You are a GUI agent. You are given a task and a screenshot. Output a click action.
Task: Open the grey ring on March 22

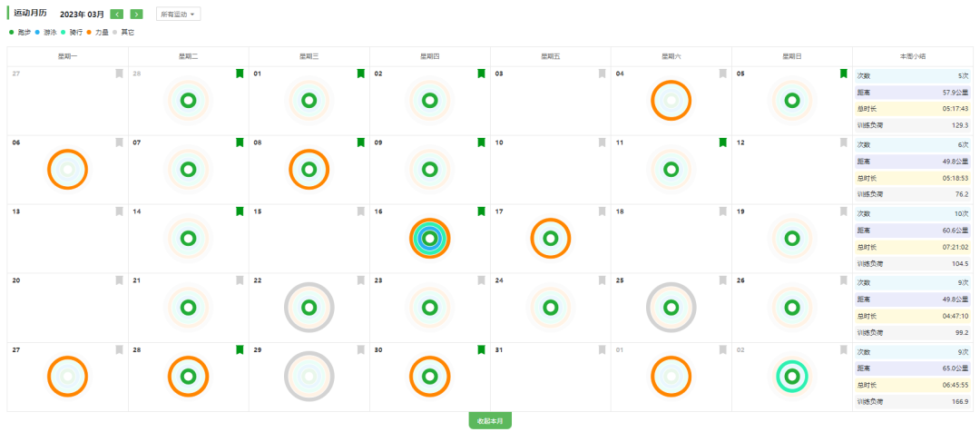click(309, 308)
